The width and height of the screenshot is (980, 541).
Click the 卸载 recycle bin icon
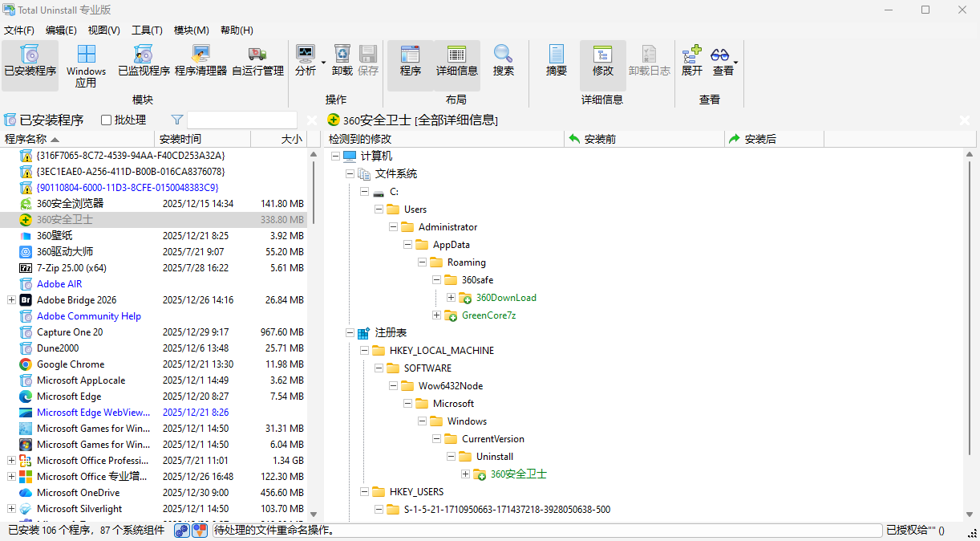pyautogui.click(x=342, y=61)
